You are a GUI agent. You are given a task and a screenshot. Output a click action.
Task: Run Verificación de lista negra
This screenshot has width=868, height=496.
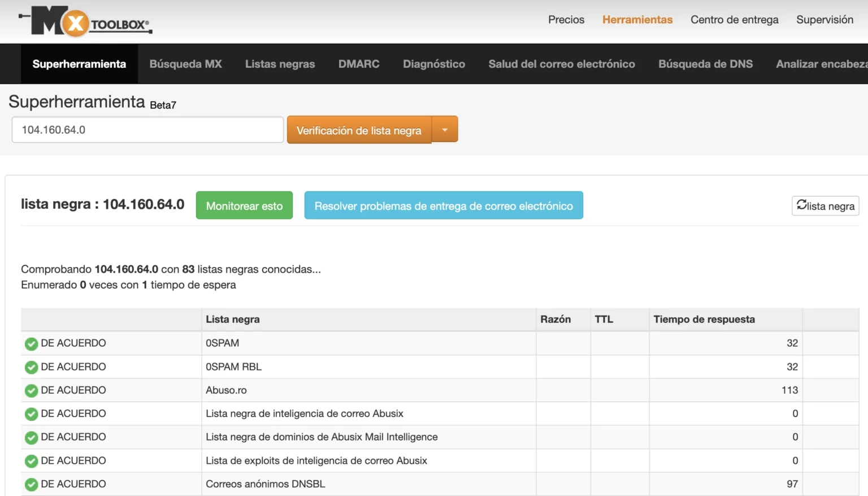[359, 130]
